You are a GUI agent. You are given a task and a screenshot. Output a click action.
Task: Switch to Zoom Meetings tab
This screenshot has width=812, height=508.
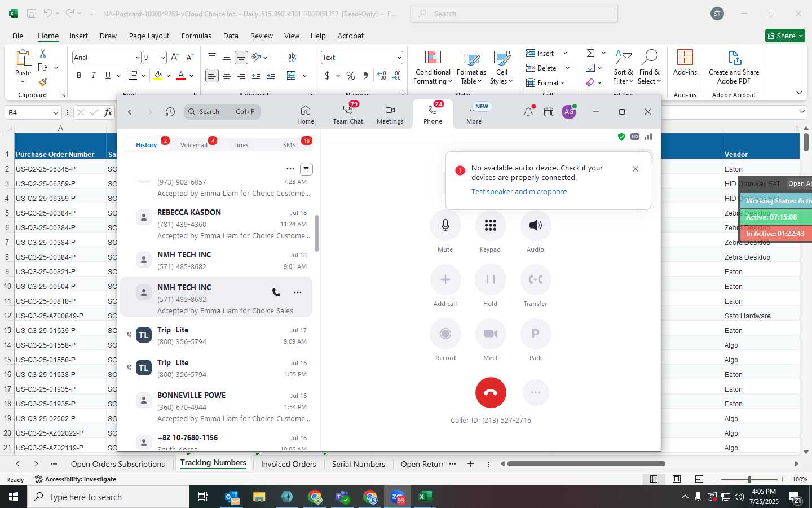(390, 115)
